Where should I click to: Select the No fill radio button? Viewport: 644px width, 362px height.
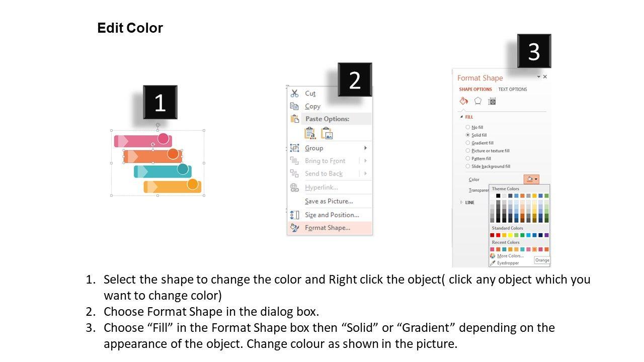(x=468, y=127)
